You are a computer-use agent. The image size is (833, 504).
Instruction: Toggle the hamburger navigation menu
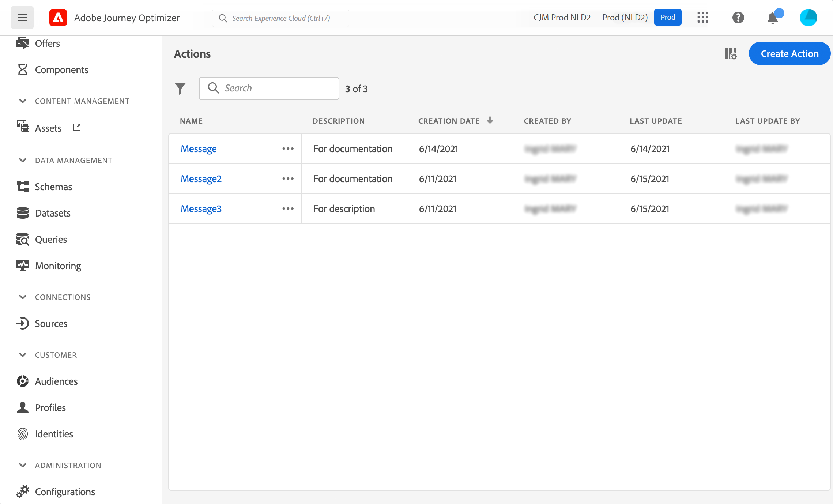click(x=22, y=18)
